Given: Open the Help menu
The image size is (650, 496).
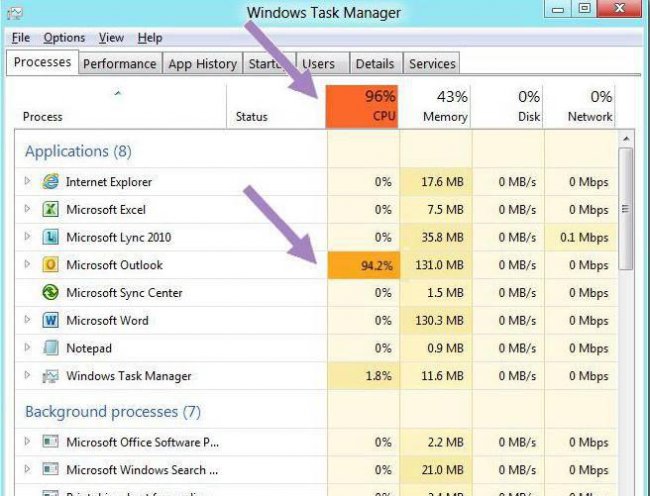Looking at the screenshot, I should (x=150, y=38).
